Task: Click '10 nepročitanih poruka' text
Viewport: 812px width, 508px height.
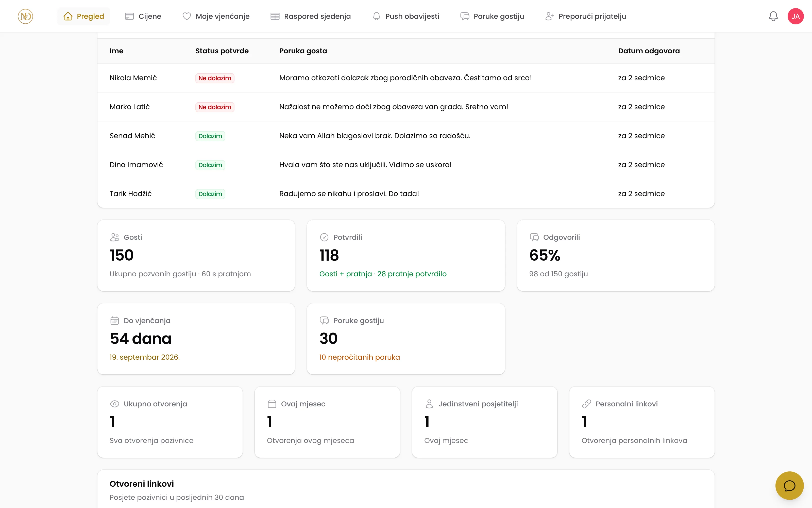Action: (x=359, y=357)
